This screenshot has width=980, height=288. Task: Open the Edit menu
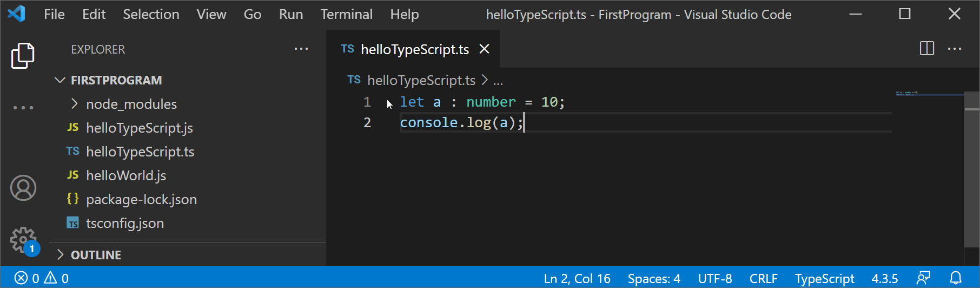94,14
